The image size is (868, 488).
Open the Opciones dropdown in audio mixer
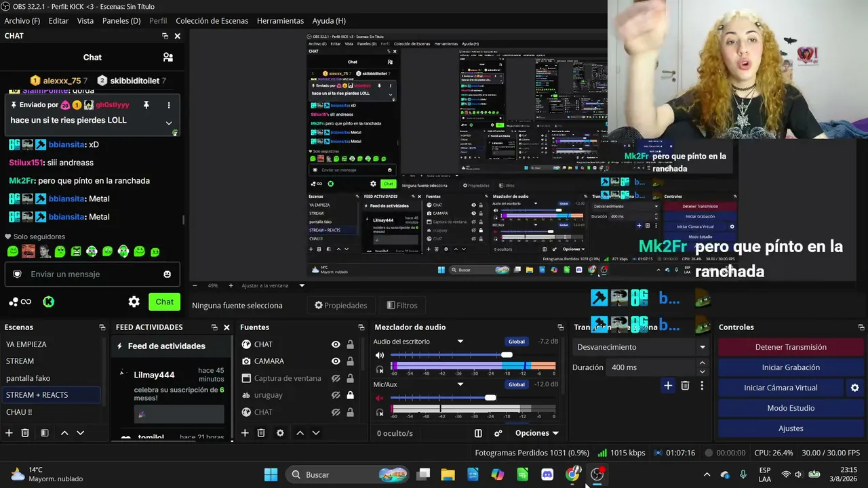coord(537,433)
